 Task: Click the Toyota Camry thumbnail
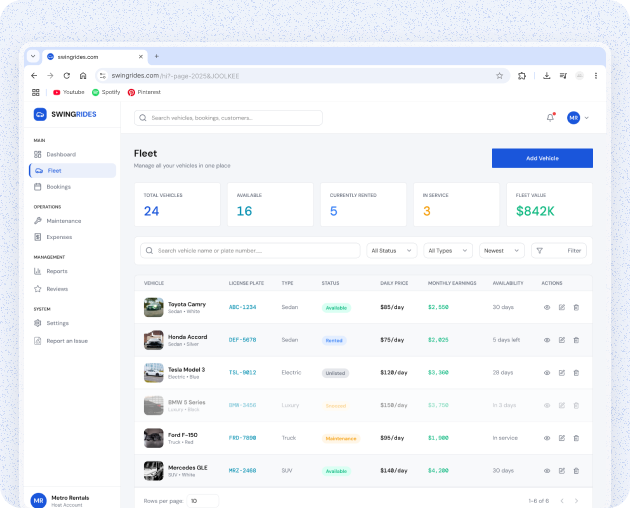click(153, 307)
